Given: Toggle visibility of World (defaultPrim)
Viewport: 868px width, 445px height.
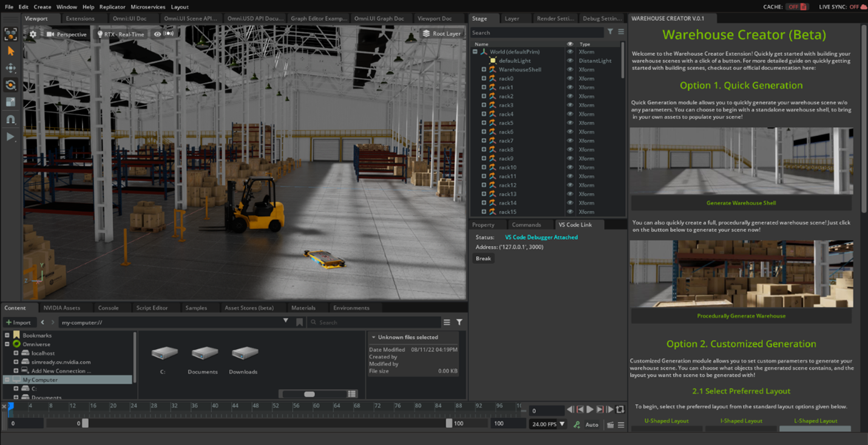Looking at the screenshot, I should [570, 52].
